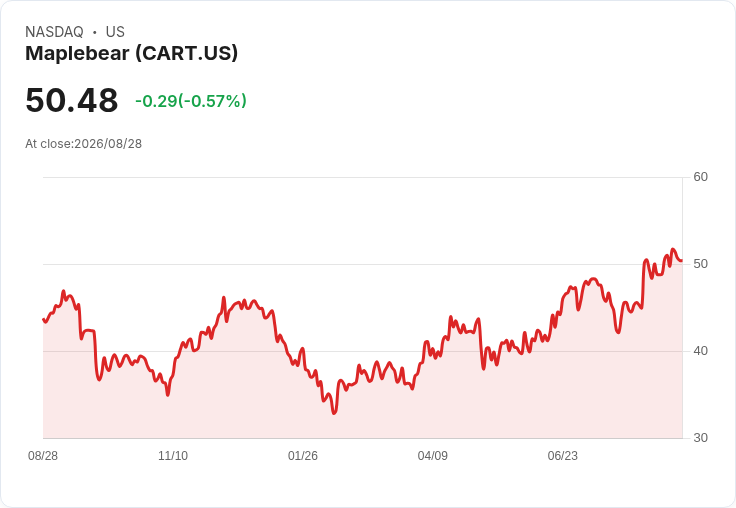Click the starting point of the price line
Screen dimensions: 736x508
click(x=44, y=319)
